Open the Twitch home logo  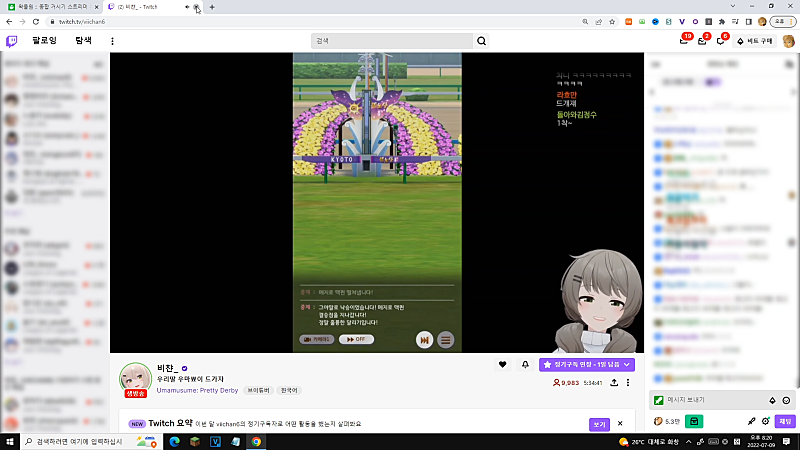click(11, 41)
